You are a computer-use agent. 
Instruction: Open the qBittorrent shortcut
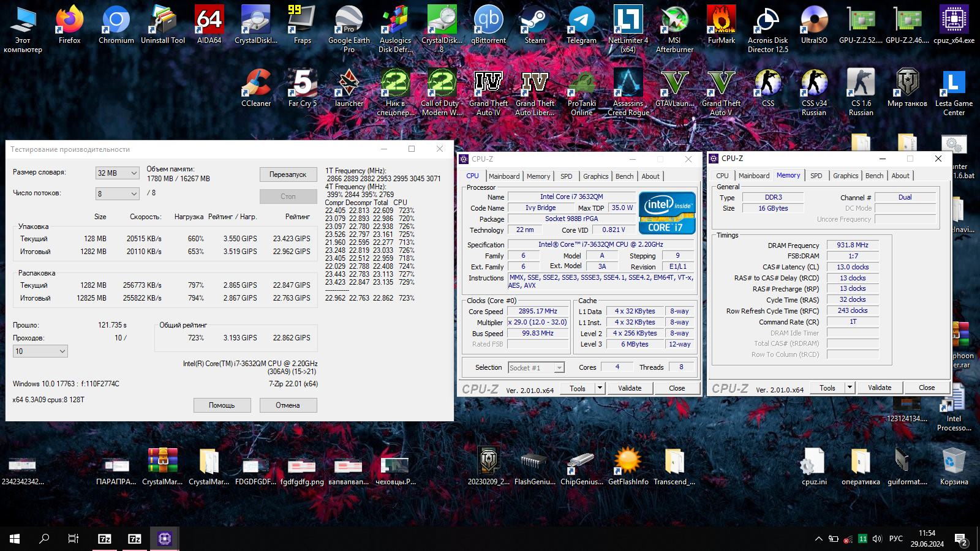488,24
